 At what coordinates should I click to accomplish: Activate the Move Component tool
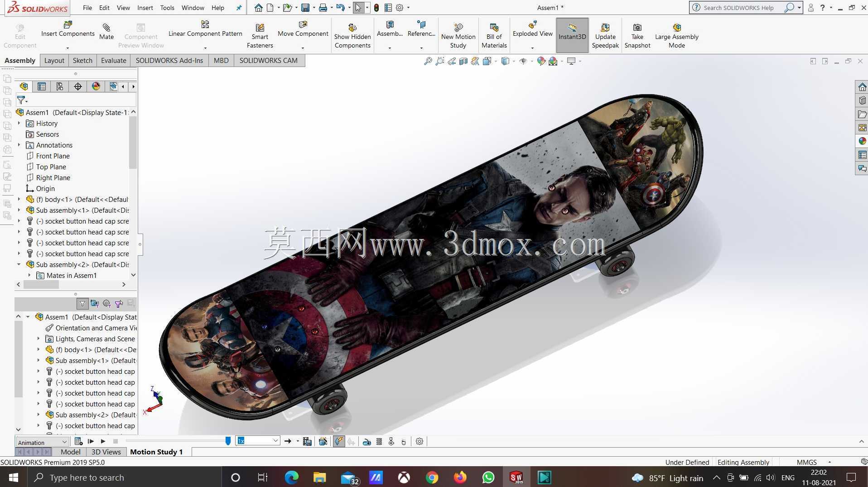(x=303, y=29)
